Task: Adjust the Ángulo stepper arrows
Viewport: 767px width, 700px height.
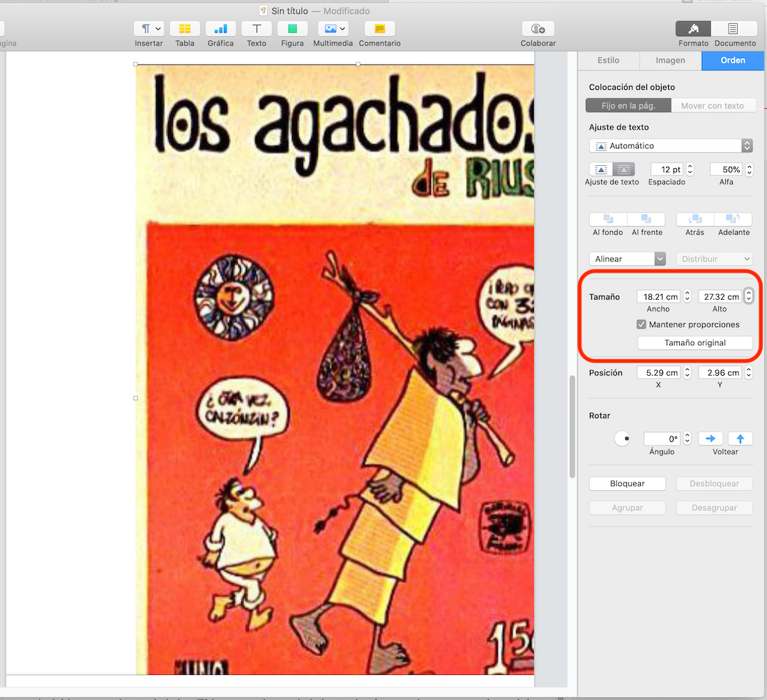Action: pyautogui.click(x=688, y=439)
